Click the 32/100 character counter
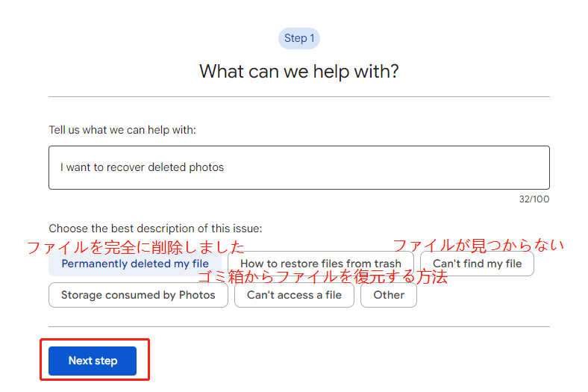This screenshot has width=588, height=392. (x=534, y=199)
